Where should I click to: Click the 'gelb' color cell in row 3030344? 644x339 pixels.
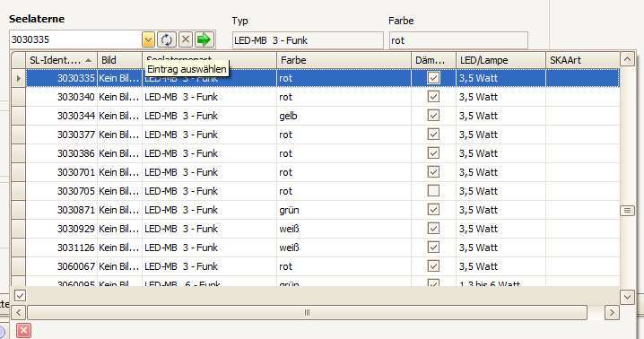tap(344, 116)
